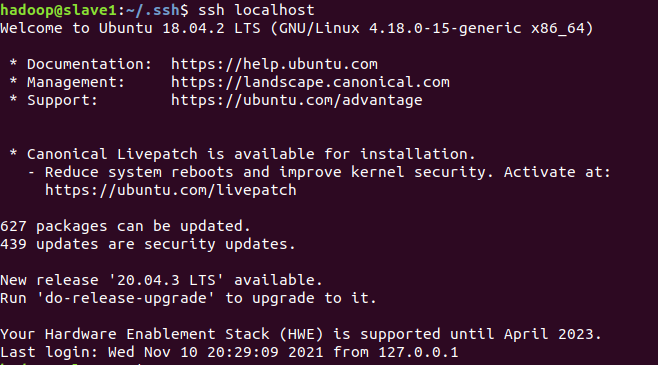Screen dimensions: 658x365
Task: Open the ubuntu.com/advantage support link
Action: click(297, 100)
